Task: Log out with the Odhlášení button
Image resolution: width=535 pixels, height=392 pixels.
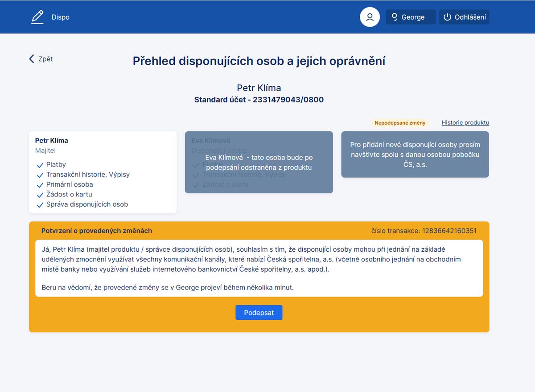Action: tap(464, 17)
